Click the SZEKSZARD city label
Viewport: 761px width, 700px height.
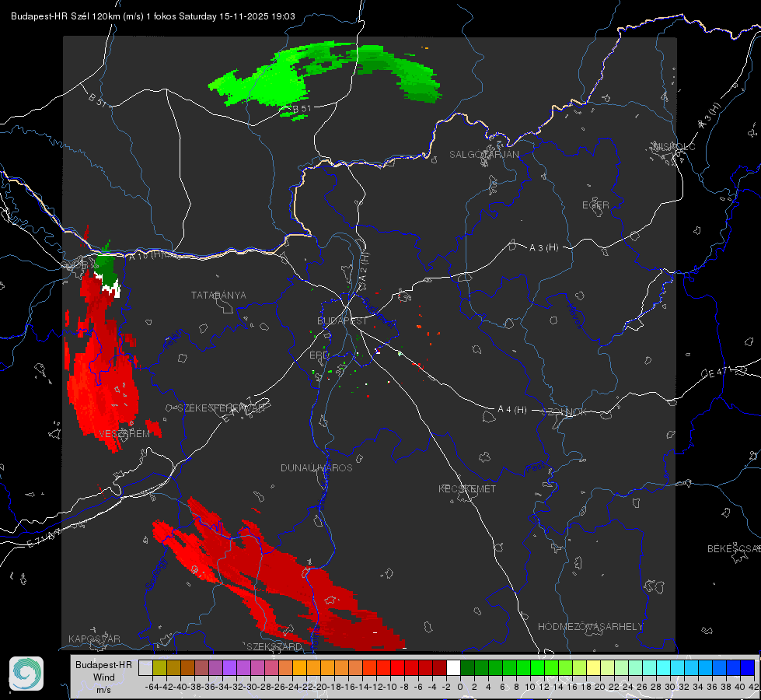tap(274, 646)
